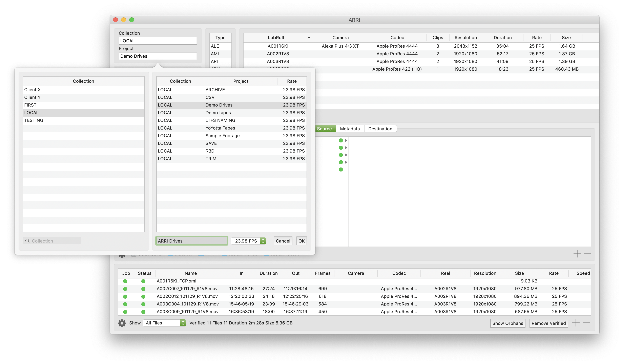Select the A003R1V8 LabRoll row
Viewport: 622px width, 364px height.
(421, 61)
